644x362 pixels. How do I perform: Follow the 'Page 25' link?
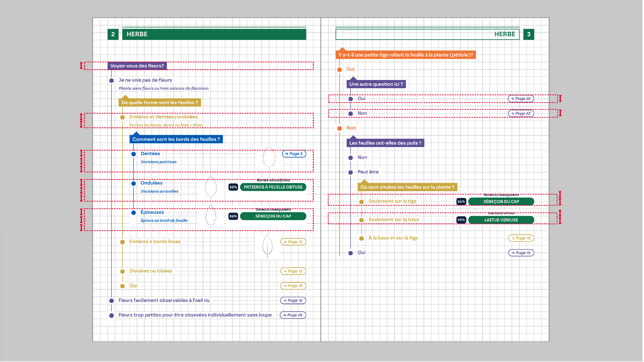click(293, 316)
